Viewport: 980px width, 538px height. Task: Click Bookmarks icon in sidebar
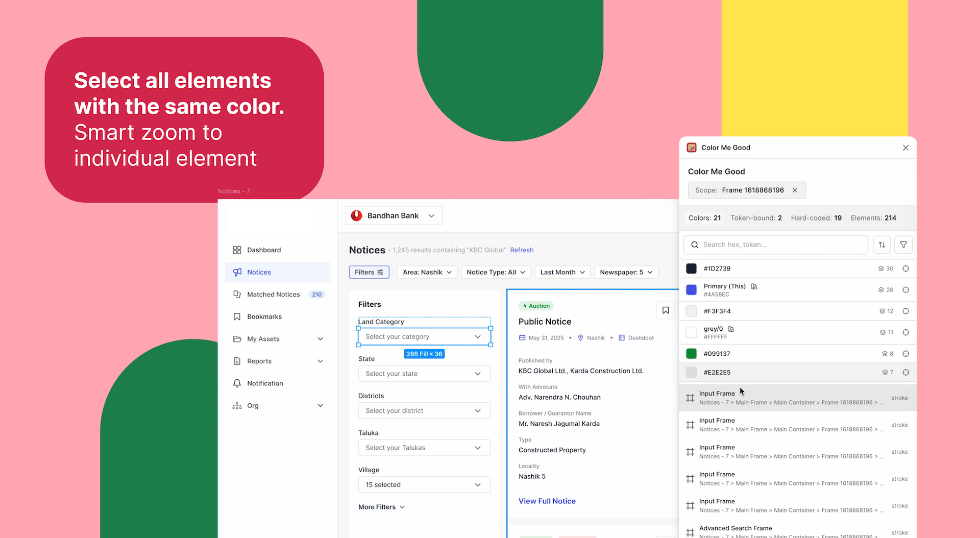[x=237, y=316]
